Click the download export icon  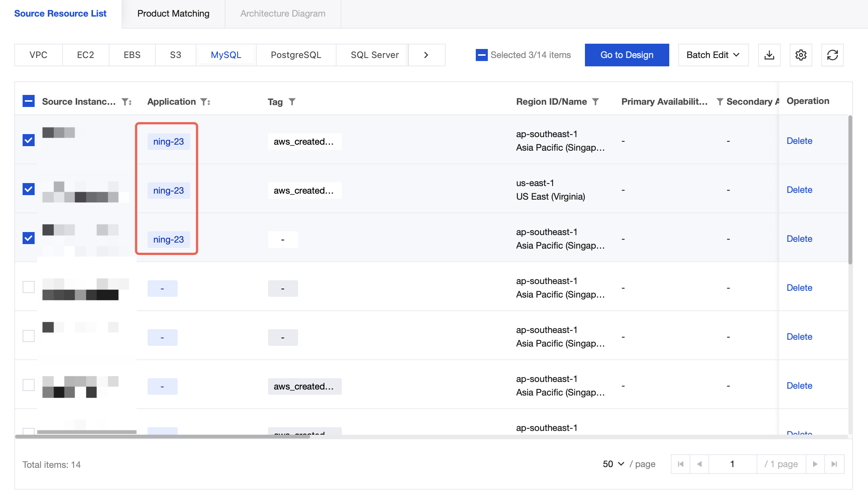(x=769, y=55)
